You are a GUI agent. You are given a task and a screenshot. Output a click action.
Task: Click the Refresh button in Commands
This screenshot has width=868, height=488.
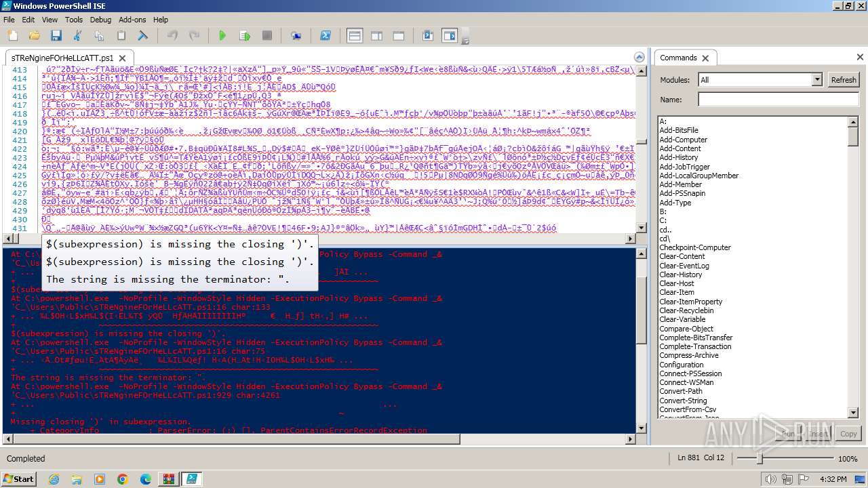coord(844,80)
